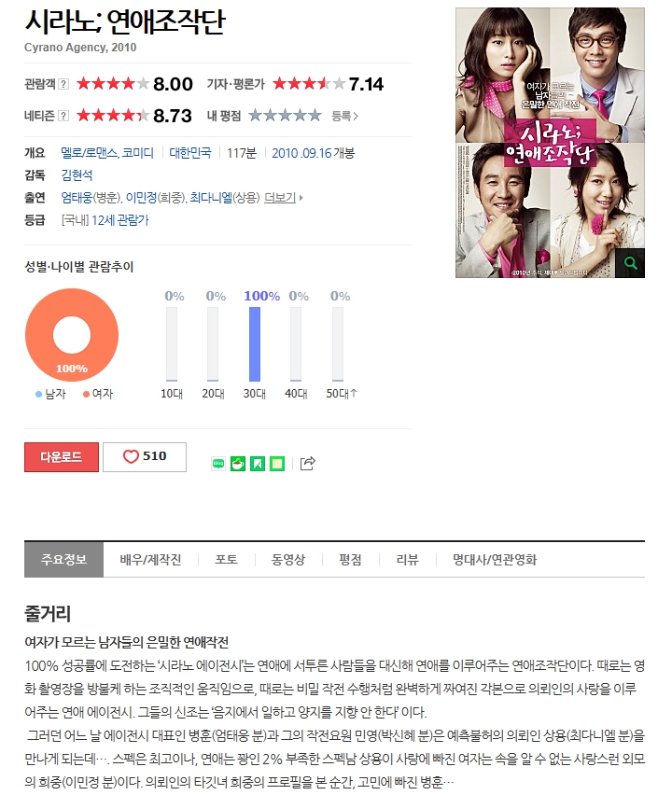Click the green memo square icon
The width and height of the screenshot is (672, 795).
(277, 464)
